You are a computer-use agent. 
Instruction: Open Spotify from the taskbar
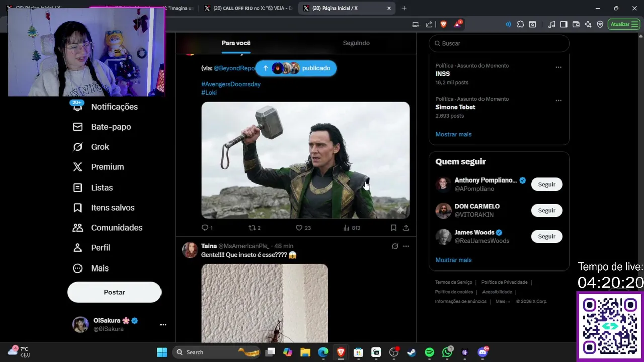pyautogui.click(x=430, y=352)
